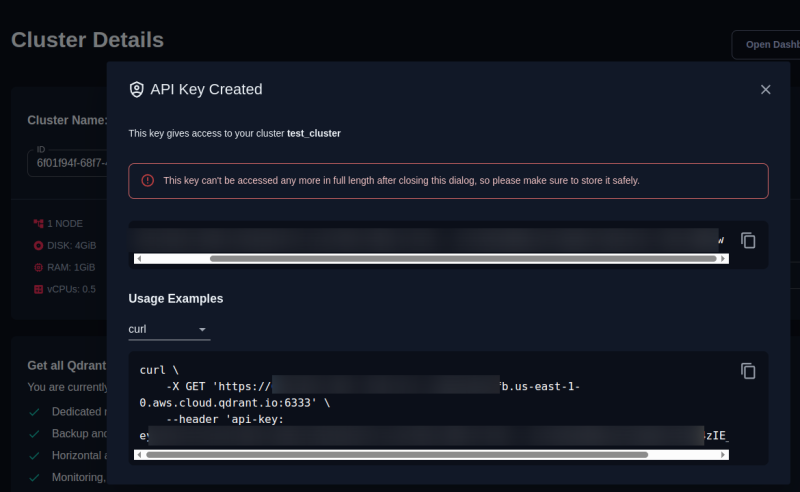
Task: Copy the generated API key
Action: click(748, 240)
